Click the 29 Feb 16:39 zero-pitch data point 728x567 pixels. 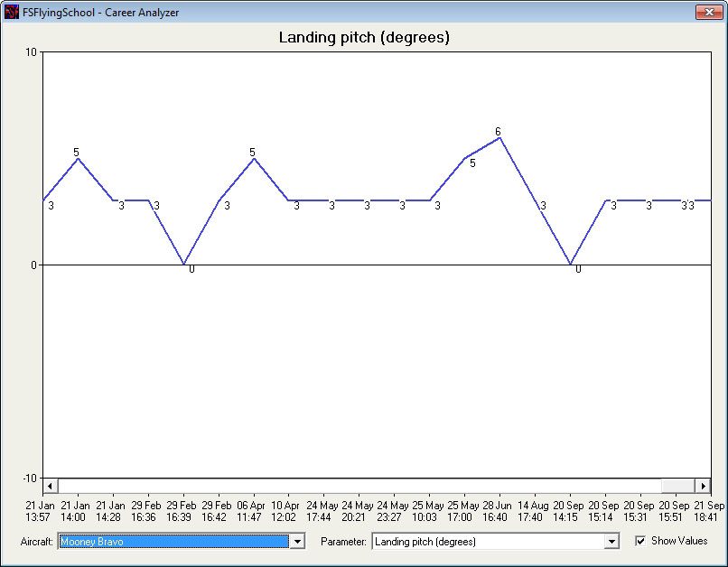click(184, 265)
